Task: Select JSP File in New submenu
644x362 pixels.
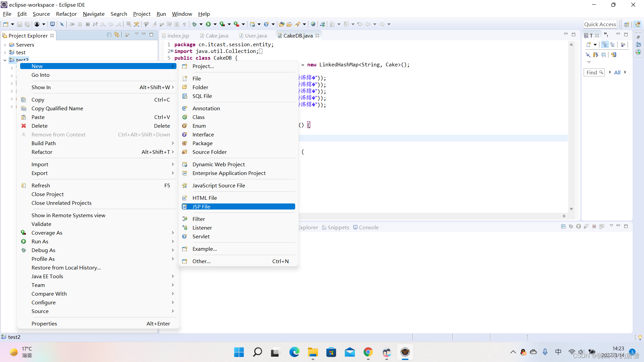Action: point(238,206)
